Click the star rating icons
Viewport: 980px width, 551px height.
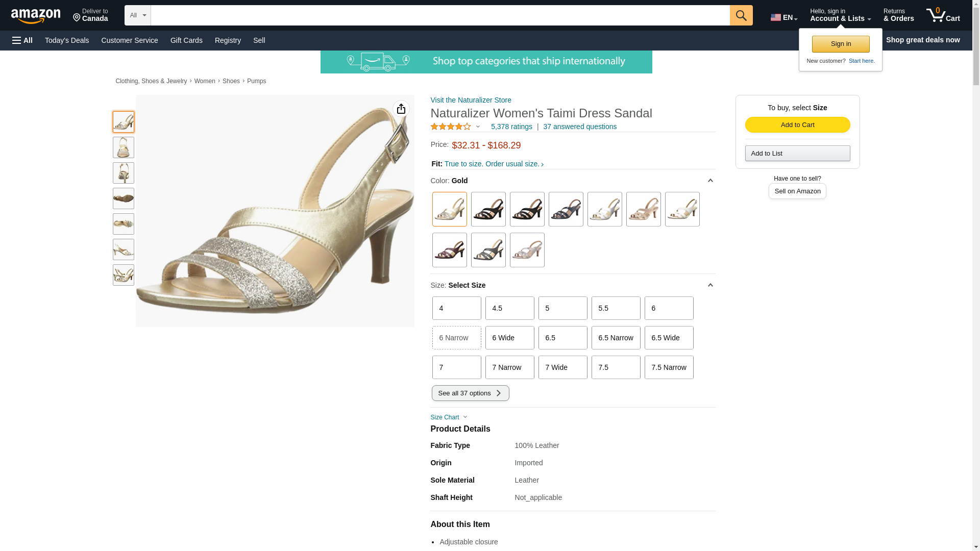point(451,127)
